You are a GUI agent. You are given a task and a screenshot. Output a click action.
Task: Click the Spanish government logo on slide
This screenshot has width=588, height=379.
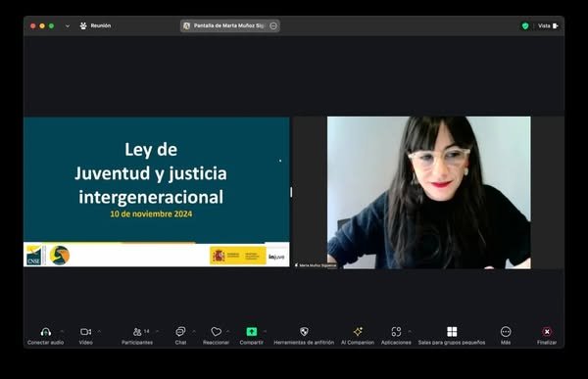(238, 256)
